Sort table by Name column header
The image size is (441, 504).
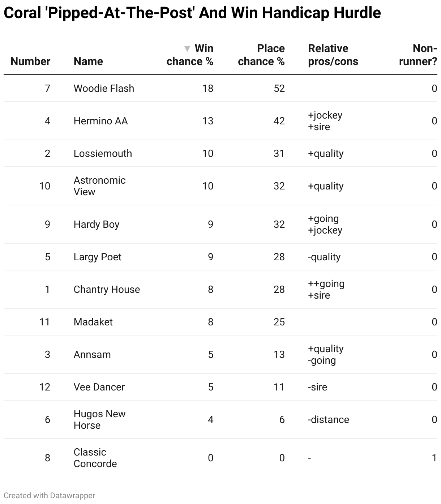point(88,61)
